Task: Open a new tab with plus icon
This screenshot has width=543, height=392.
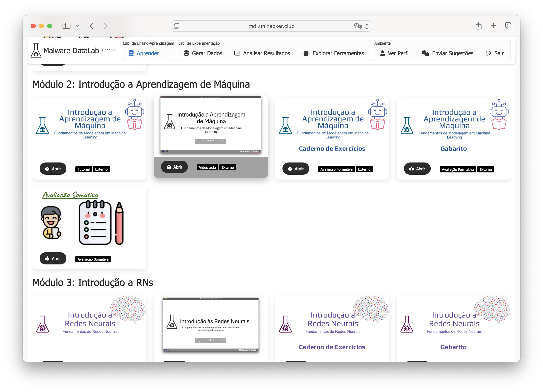Action: (x=493, y=26)
